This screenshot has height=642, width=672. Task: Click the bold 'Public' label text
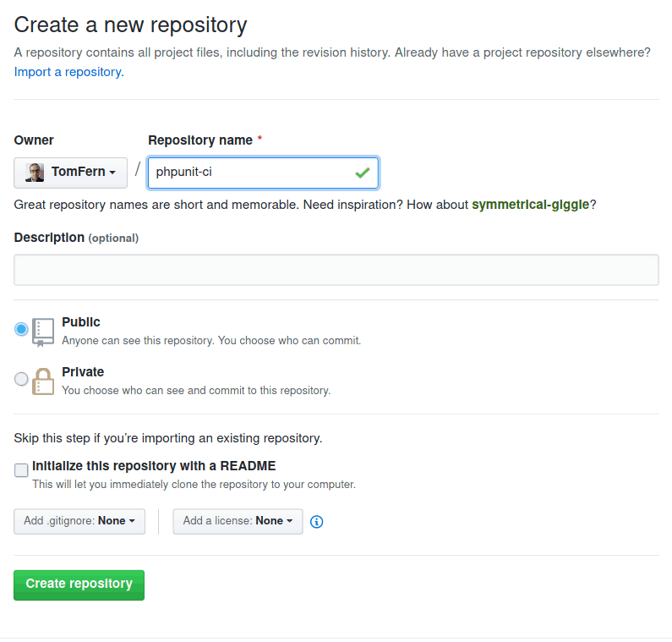click(81, 322)
